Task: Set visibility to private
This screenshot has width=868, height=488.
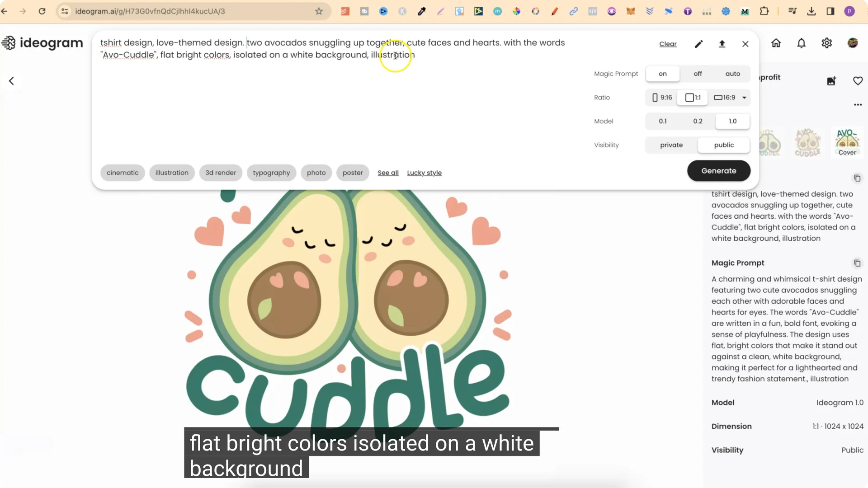Action: coord(671,145)
